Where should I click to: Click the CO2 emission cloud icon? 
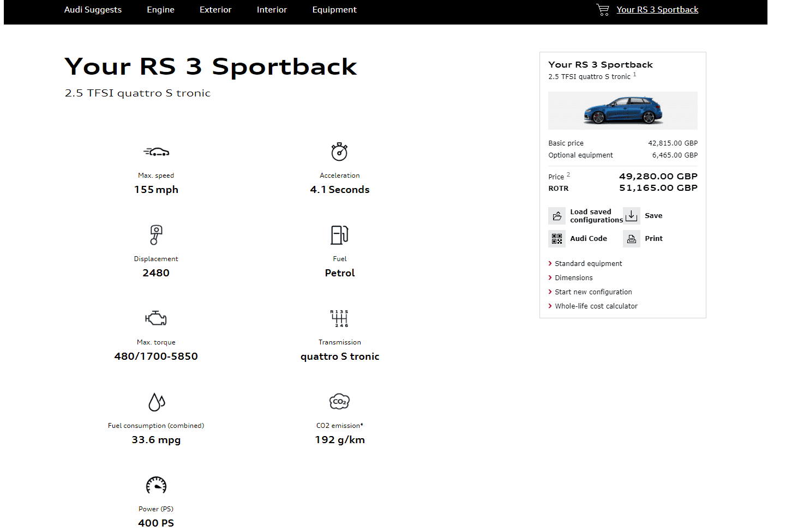click(x=339, y=402)
